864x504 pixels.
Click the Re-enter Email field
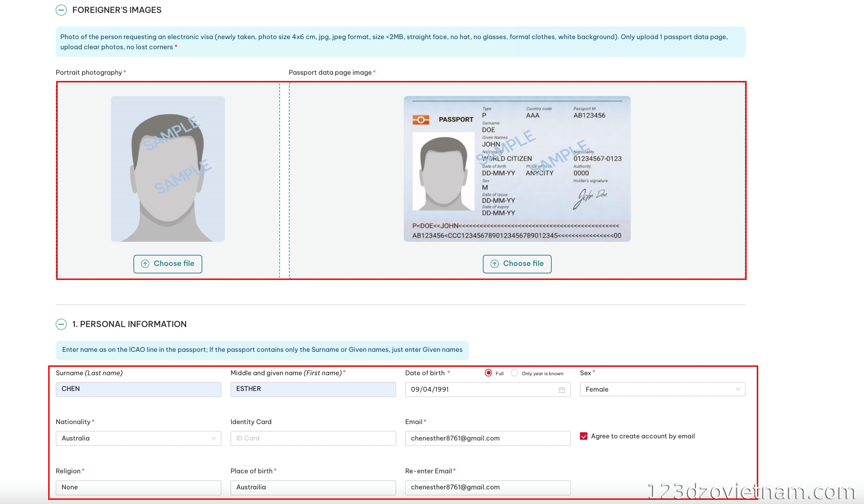tap(488, 488)
